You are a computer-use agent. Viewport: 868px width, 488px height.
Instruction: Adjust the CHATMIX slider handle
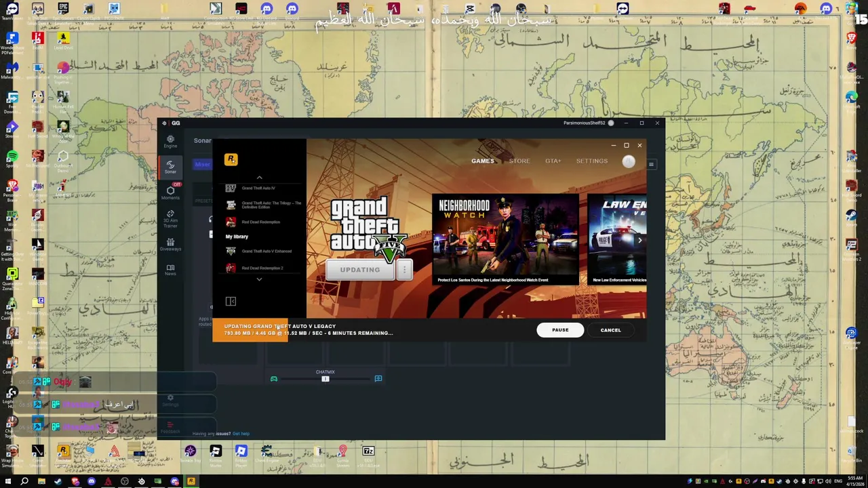click(x=325, y=379)
